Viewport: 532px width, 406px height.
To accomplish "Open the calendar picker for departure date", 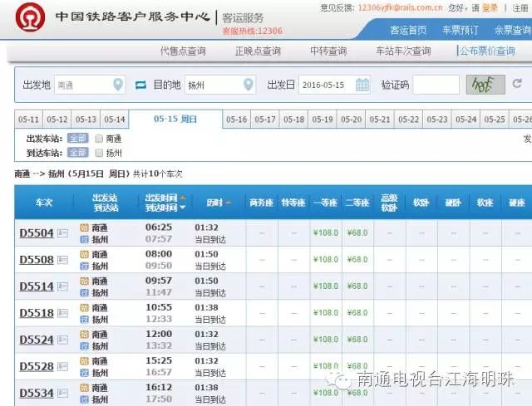I will coord(362,85).
